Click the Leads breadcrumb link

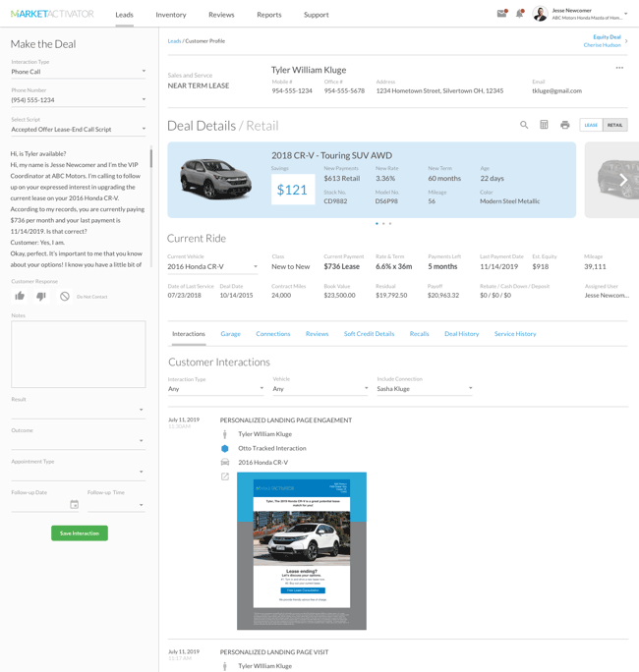click(174, 41)
